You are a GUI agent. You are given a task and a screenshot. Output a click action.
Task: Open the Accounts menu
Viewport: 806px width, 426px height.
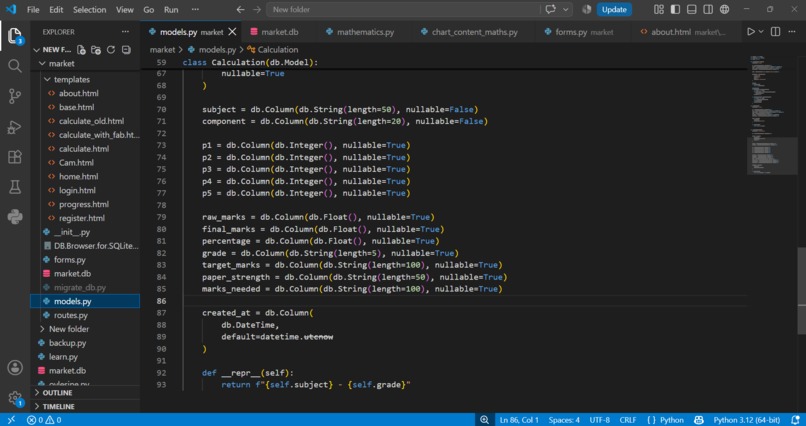click(x=14, y=367)
